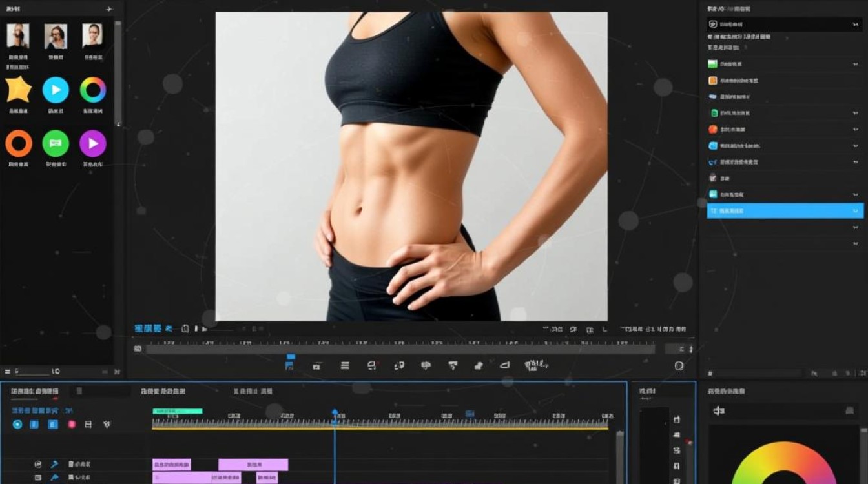Open the rainbow ring icon in the media panel
Viewport: 868px width, 484px height.
pyautogui.click(x=93, y=90)
